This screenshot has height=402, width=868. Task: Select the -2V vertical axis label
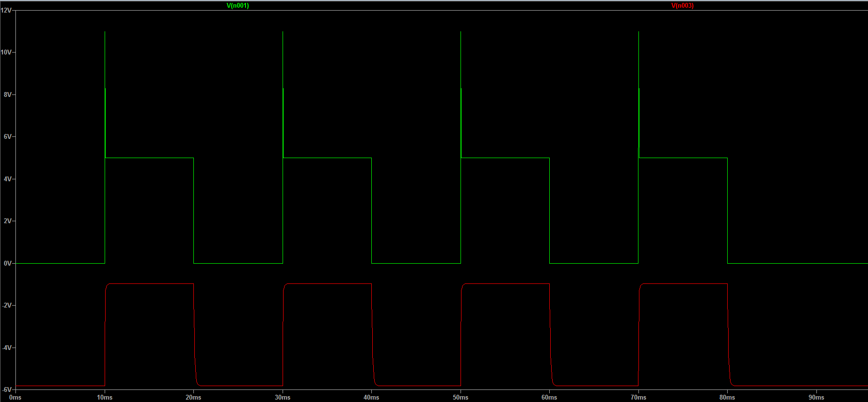(7, 306)
